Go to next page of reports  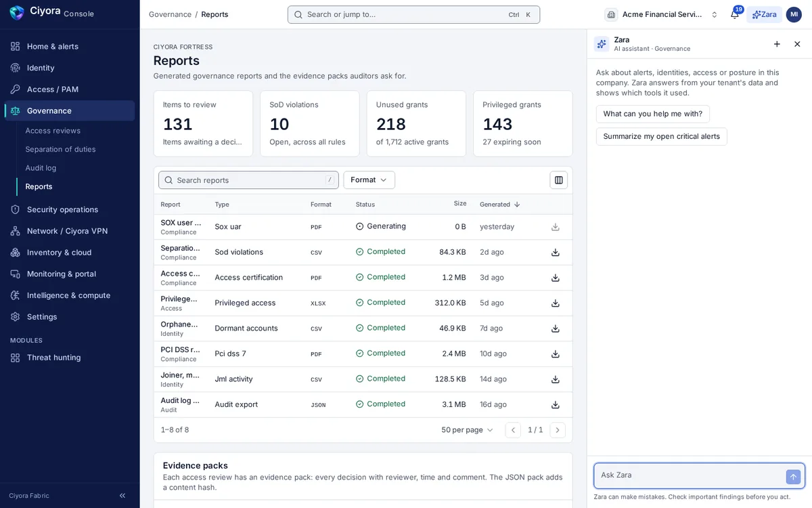tap(558, 430)
